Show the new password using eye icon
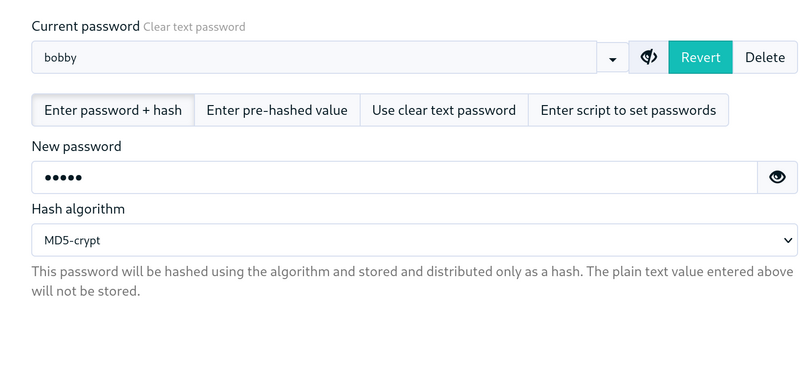Viewport: 800px width, 369px height. click(x=777, y=177)
